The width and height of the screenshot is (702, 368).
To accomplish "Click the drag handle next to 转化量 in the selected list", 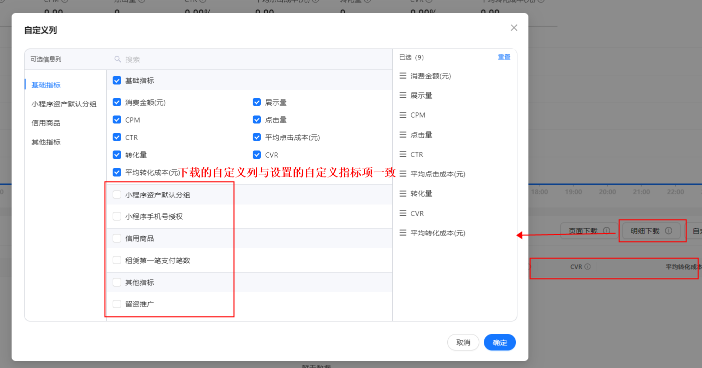I will click(x=403, y=193).
